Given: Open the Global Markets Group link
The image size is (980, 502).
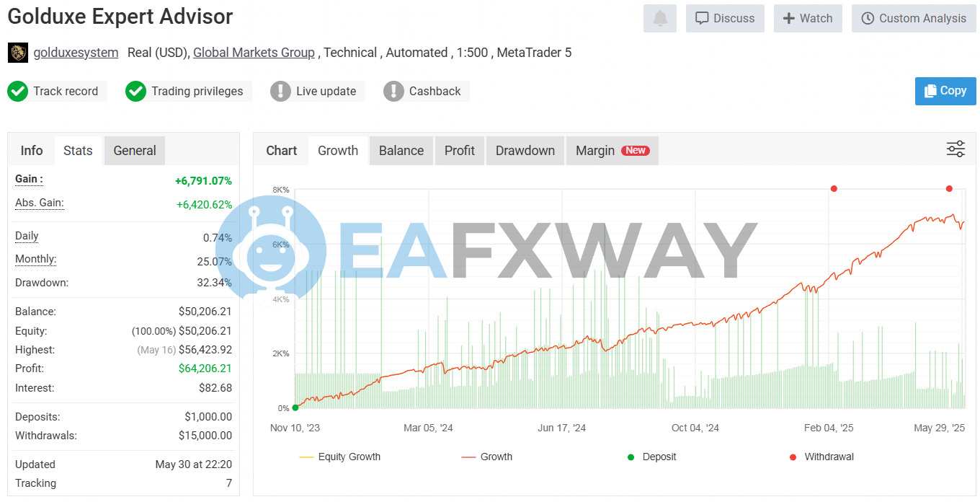Looking at the screenshot, I should 254,53.
